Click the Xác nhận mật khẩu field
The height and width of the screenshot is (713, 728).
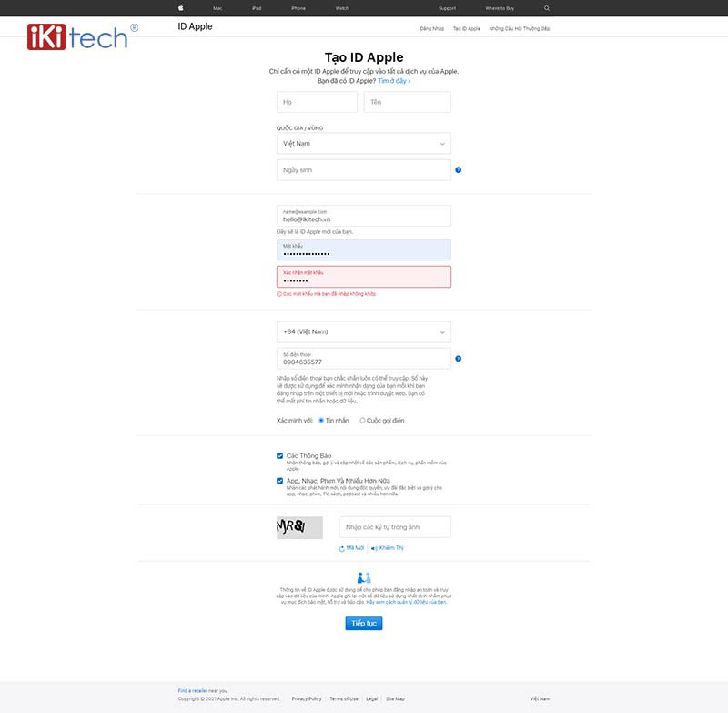click(x=363, y=277)
